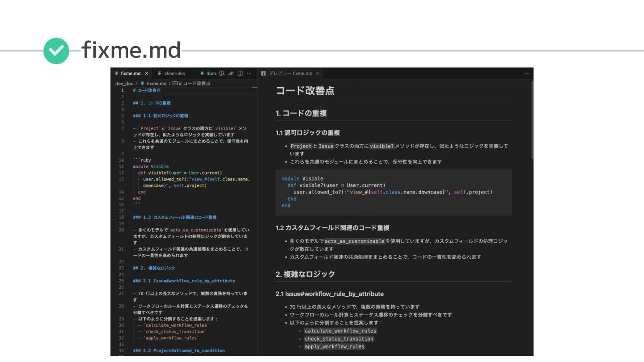Click the preview icon on the プレビュー tab
The height and width of the screenshot is (362, 644).
(x=264, y=73)
